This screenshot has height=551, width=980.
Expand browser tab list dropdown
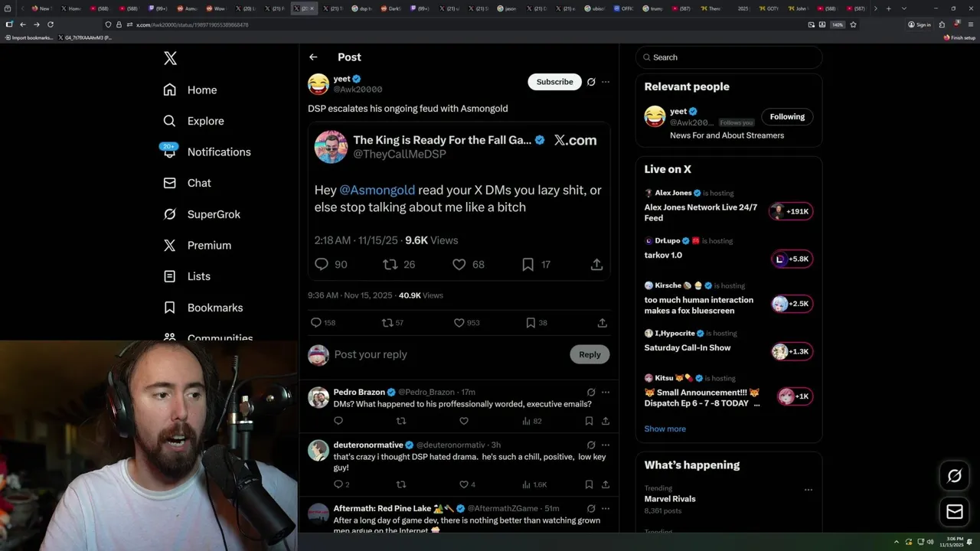click(x=904, y=8)
